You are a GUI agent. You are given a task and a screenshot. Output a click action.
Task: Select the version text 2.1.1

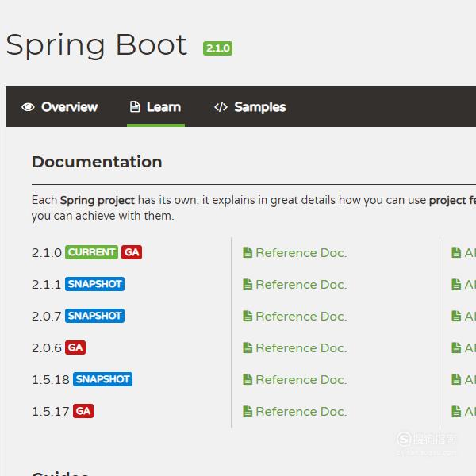point(47,285)
